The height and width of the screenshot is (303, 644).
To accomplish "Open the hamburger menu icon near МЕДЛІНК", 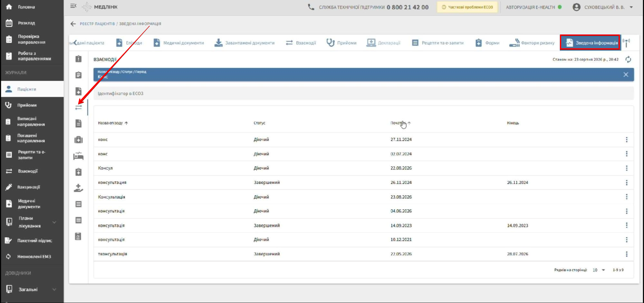I will click(73, 6).
